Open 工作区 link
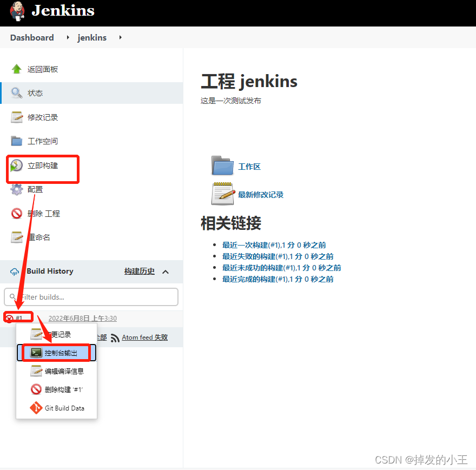This screenshot has height=470, width=476. click(x=249, y=167)
